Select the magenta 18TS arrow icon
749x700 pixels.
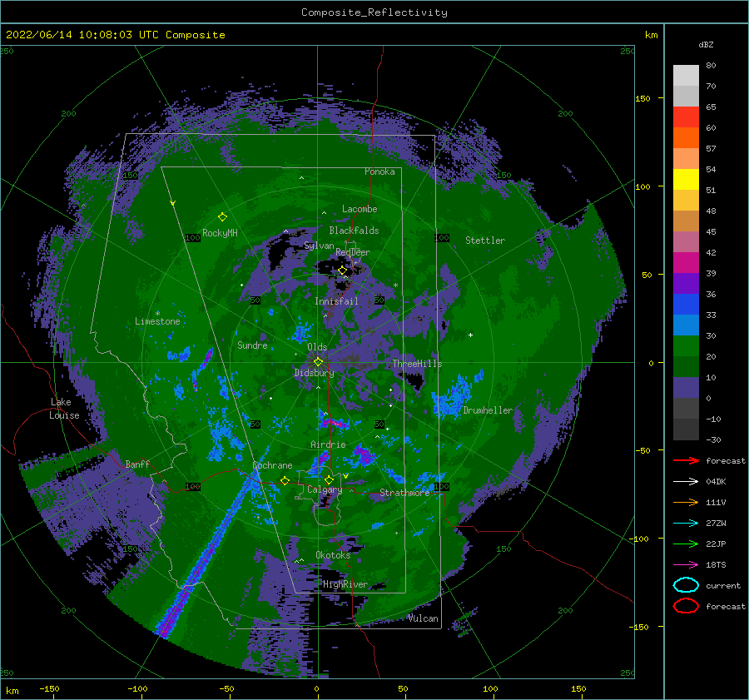click(x=686, y=565)
